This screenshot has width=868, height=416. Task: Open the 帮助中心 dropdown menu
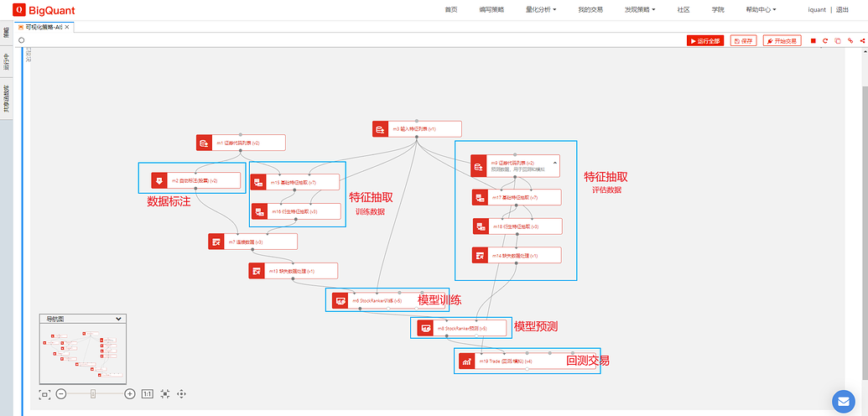pyautogui.click(x=761, y=9)
